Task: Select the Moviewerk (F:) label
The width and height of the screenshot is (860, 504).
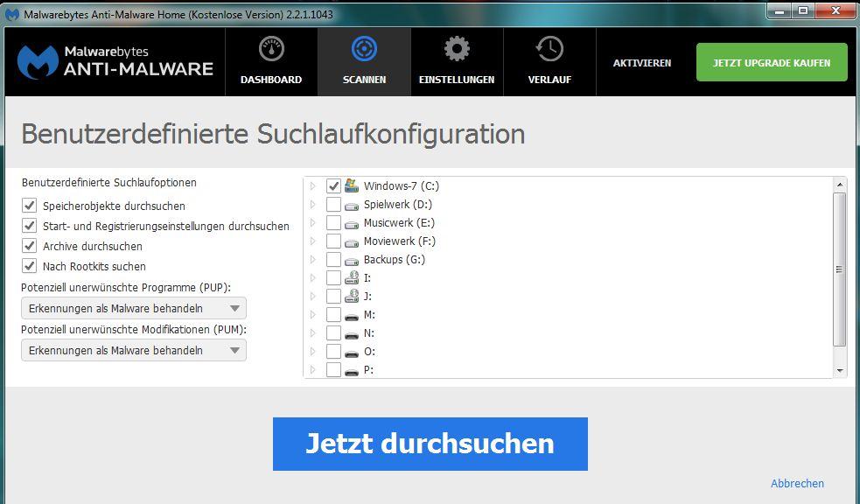Action: pos(399,241)
